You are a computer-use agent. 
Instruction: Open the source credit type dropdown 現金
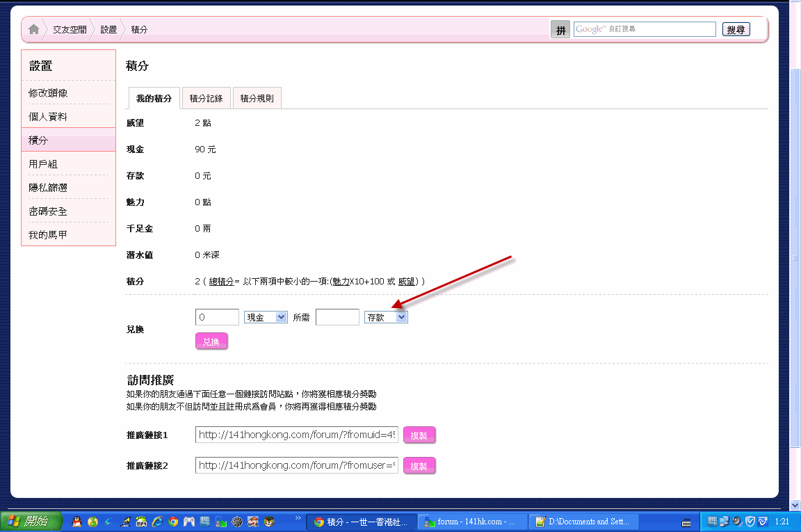pyautogui.click(x=266, y=317)
